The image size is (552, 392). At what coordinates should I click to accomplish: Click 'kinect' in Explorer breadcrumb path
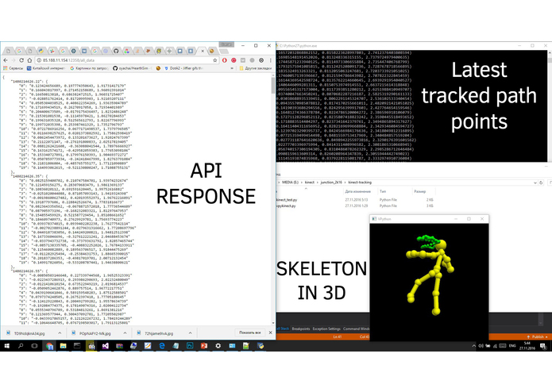click(310, 183)
